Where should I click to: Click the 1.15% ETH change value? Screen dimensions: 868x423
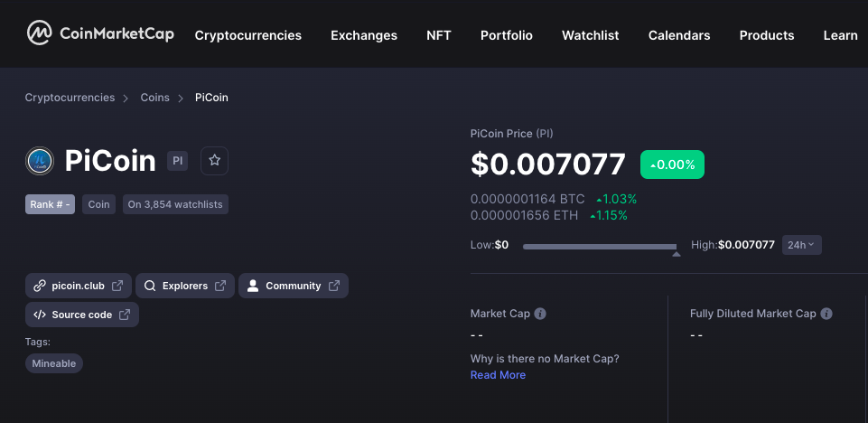point(609,215)
